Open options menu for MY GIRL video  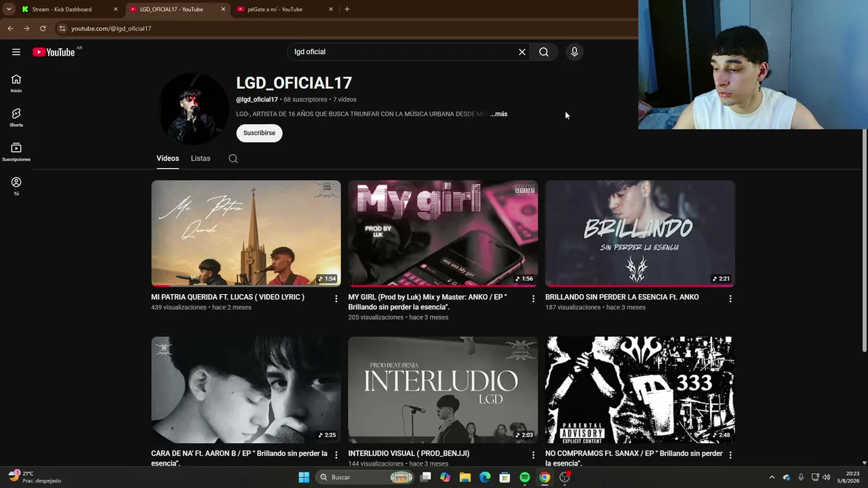coord(533,299)
